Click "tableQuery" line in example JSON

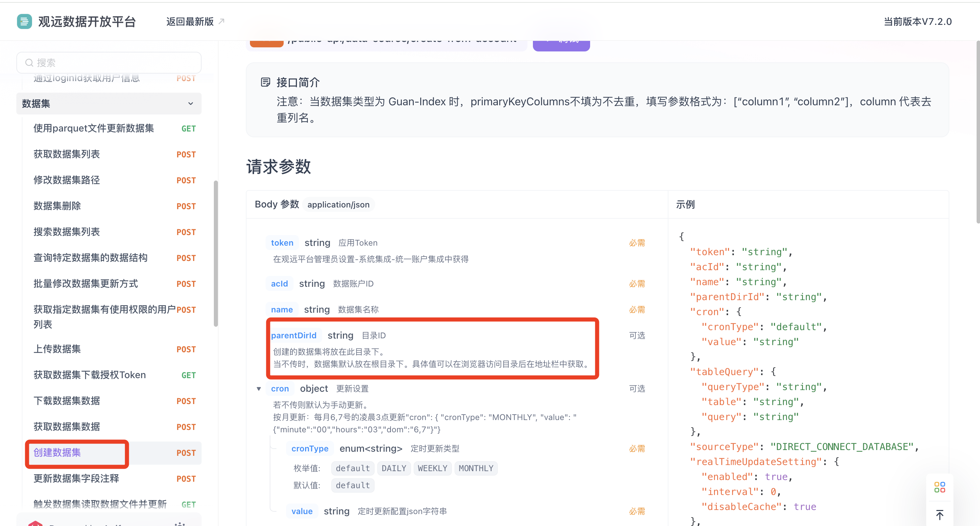(x=733, y=372)
